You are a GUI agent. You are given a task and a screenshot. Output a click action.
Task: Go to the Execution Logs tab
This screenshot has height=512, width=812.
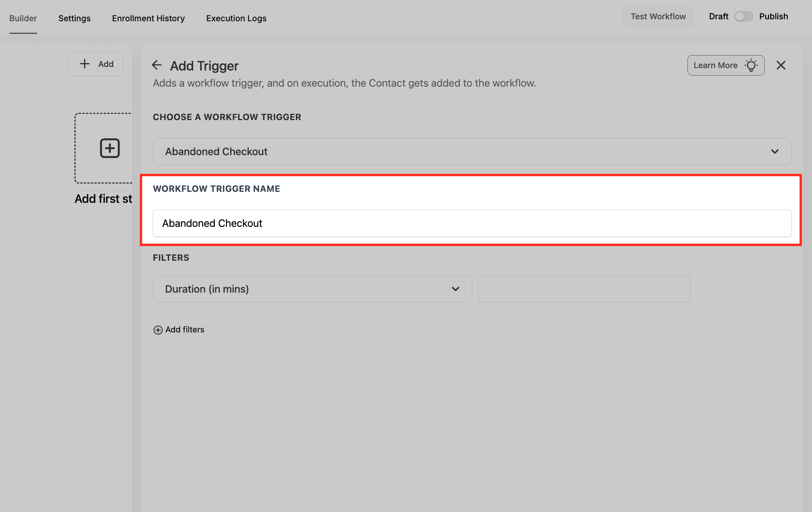(236, 18)
